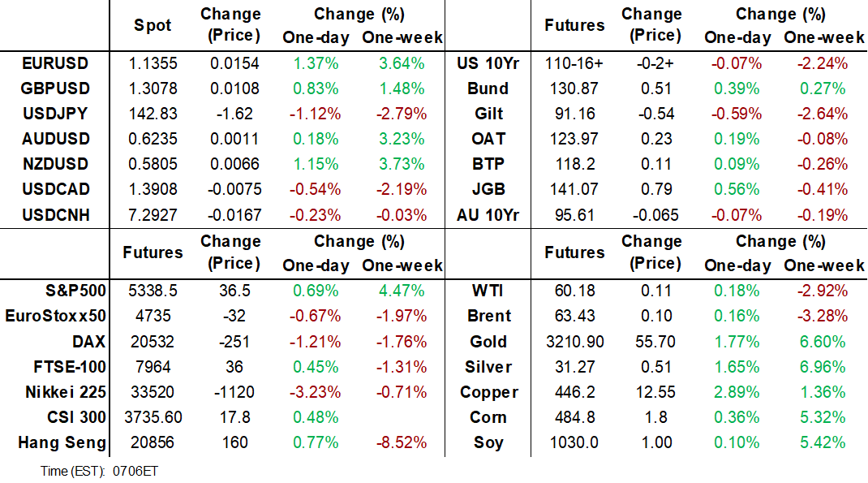
Task: Select the USDCNH spot value 7.2927
Action: (153, 214)
